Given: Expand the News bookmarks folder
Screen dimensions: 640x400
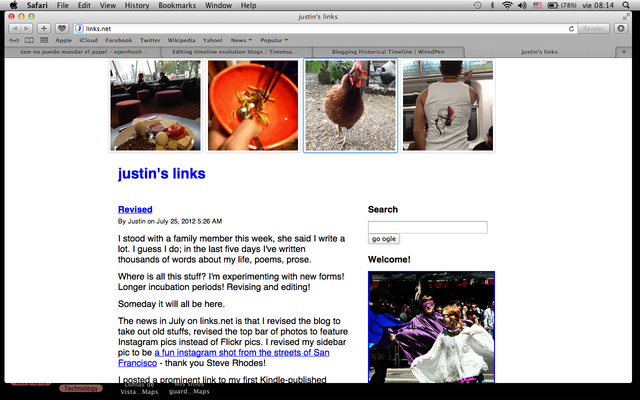Looking at the screenshot, I should 241,40.
